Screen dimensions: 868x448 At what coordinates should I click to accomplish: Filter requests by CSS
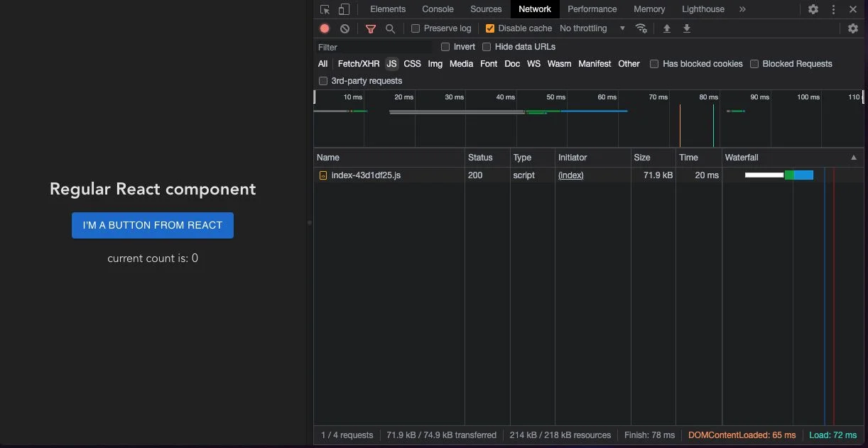(412, 64)
